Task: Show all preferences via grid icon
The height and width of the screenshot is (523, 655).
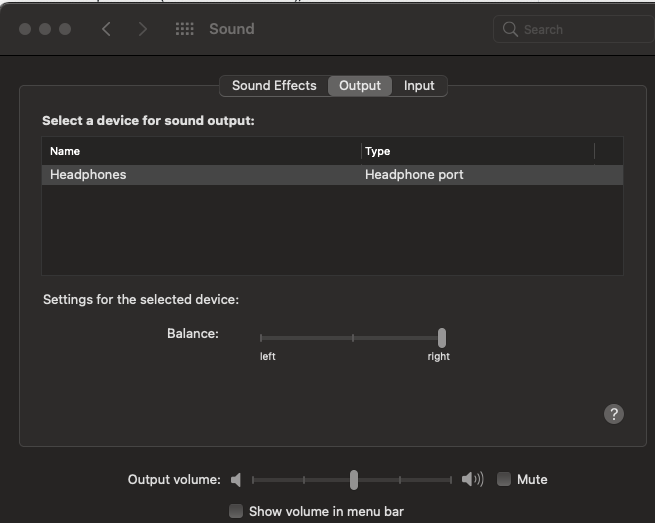Action: 184,29
